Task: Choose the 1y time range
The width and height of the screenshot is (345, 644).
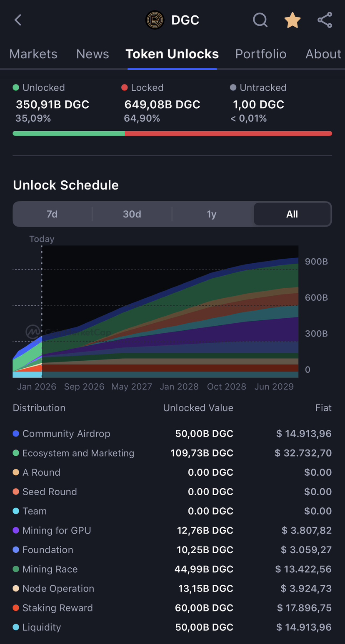Action: pyautogui.click(x=212, y=214)
